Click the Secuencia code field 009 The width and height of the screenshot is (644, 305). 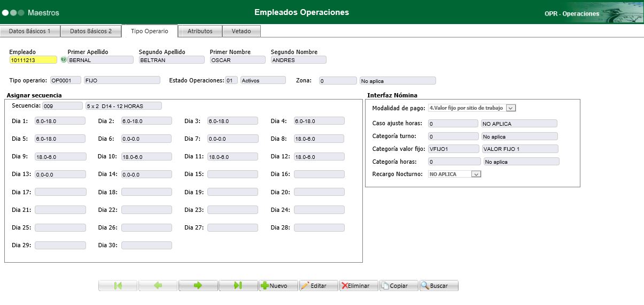63,106
